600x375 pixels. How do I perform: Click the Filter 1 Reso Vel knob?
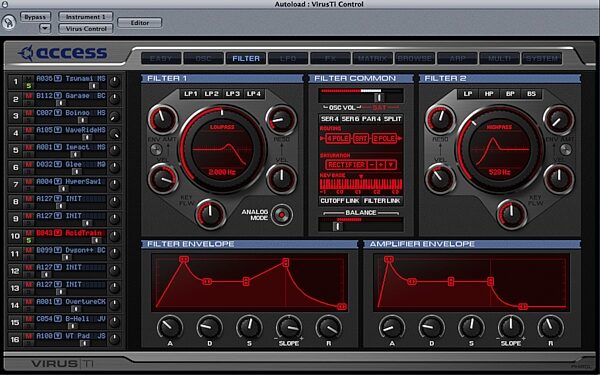pos(281,179)
